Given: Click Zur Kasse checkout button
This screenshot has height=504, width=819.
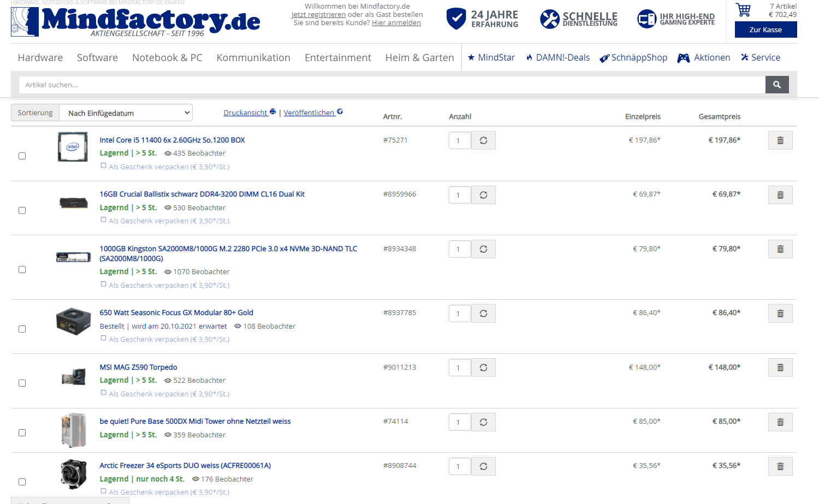Looking at the screenshot, I should [x=765, y=29].
